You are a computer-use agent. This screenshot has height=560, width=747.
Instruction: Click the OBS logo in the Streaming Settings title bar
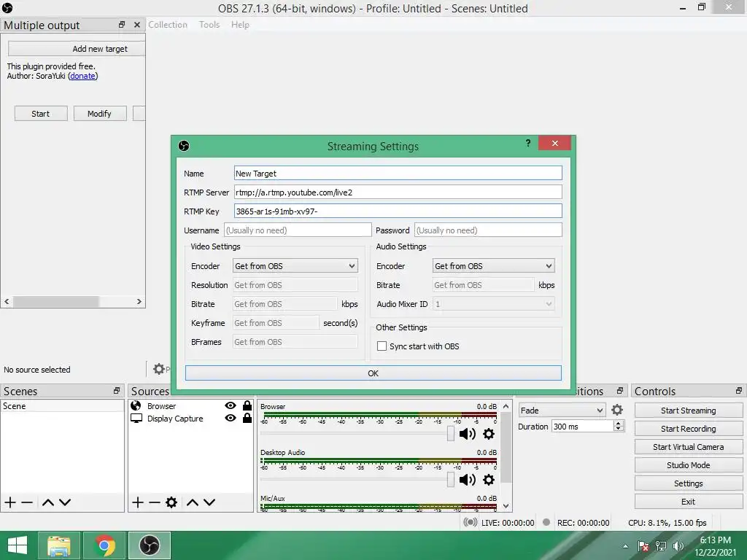click(184, 146)
